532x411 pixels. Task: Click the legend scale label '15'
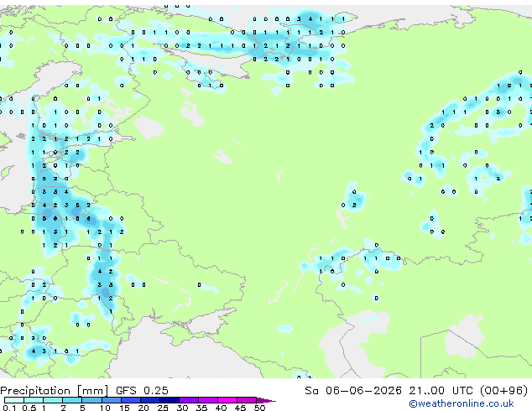pyautogui.click(x=124, y=408)
